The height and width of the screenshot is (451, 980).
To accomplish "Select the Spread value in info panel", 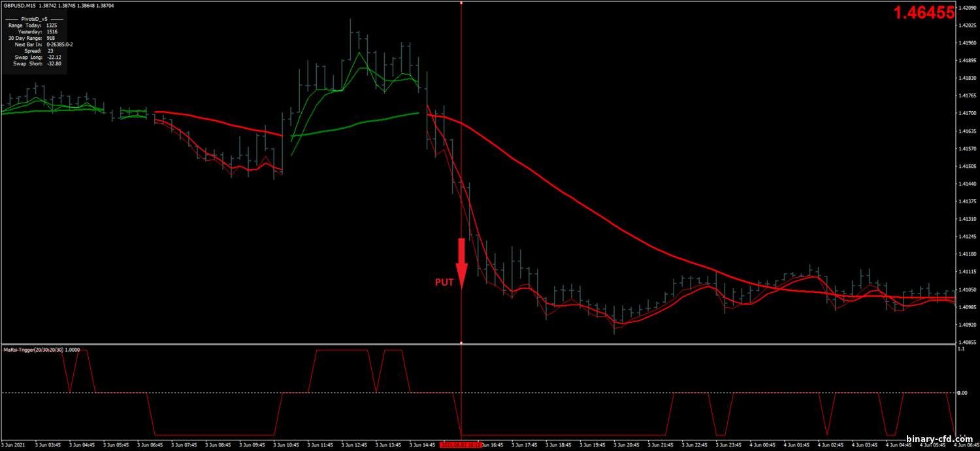I will tap(50, 50).
